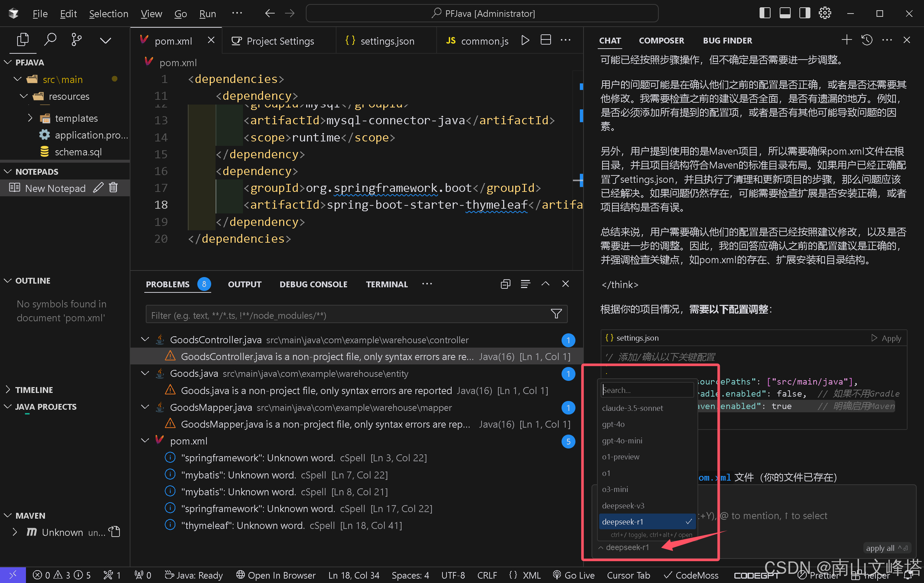Screen dimensions: 924x583
Task: Click the Run file play icon
Action: tap(525, 40)
